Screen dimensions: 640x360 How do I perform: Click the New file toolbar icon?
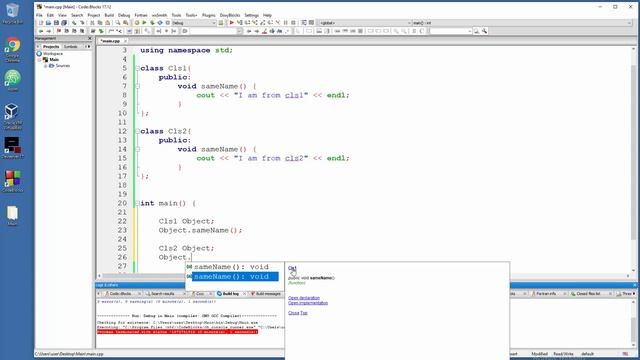click(40, 23)
